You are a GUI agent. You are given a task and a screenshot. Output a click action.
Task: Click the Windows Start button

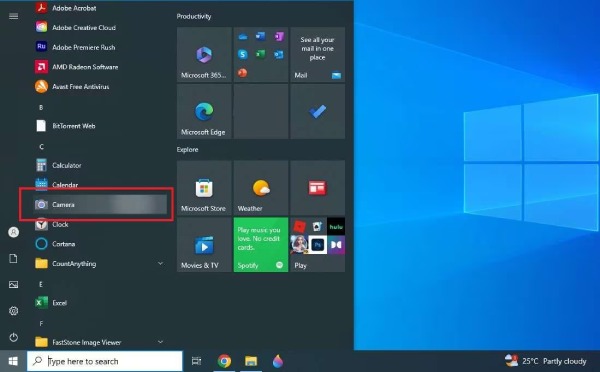(13, 361)
